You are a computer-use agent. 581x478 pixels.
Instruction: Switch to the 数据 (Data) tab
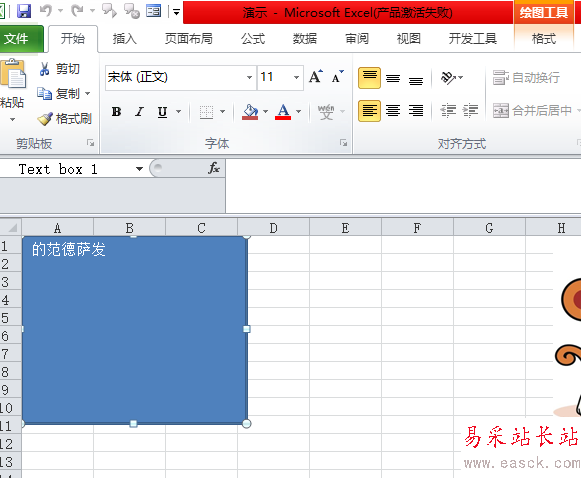[x=305, y=39]
